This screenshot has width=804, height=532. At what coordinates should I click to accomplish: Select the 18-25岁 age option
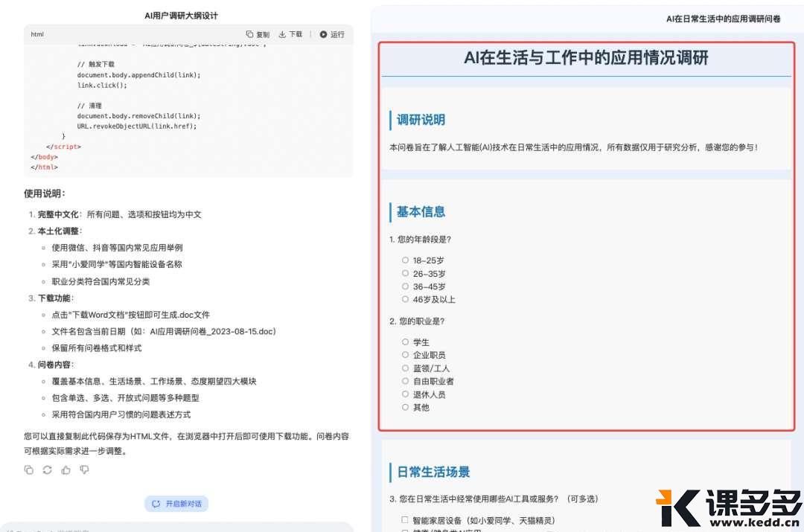pos(405,260)
